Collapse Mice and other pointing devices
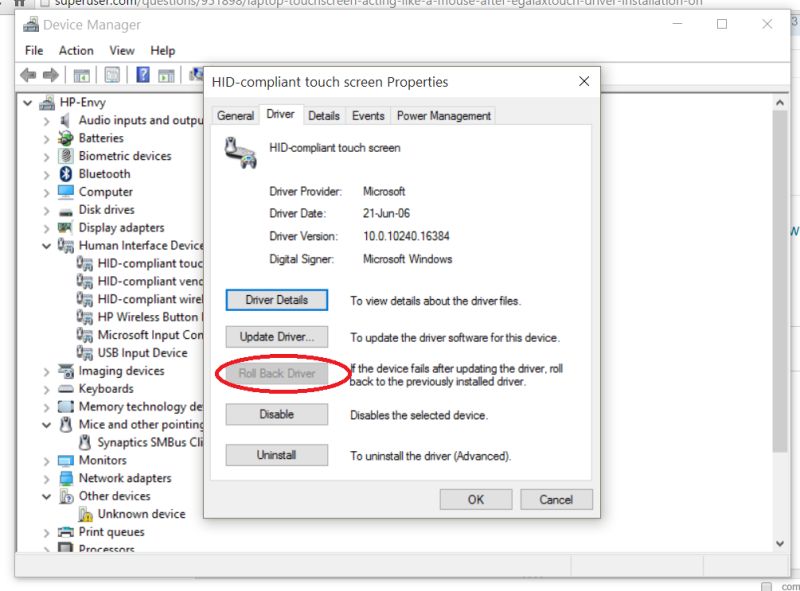800x591 pixels. 46,425
